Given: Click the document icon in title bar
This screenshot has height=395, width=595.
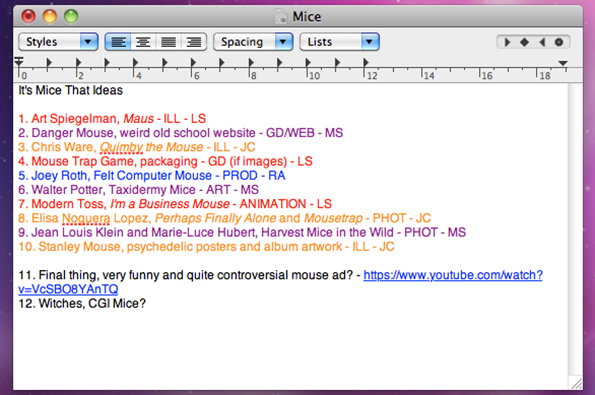Looking at the screenshot, I should point(281,17).
